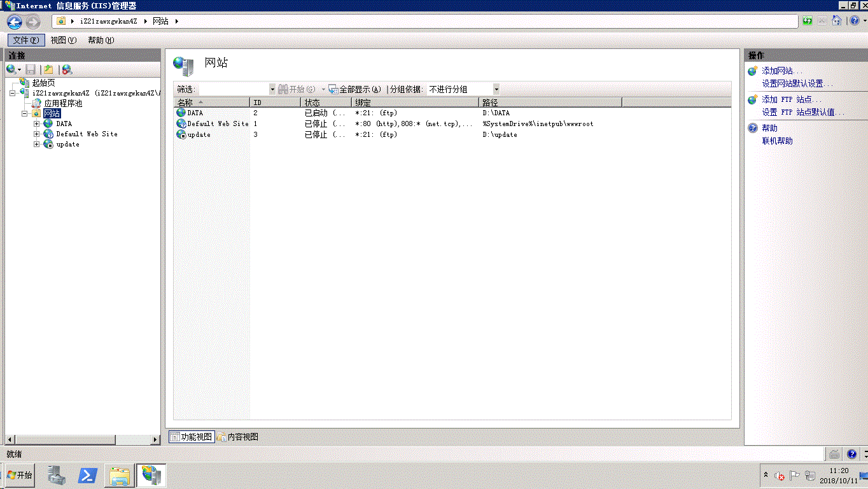Viewport: 868px width, 489px height.
Task: Click the DATA globe icon in the tree
Action: coord(48,124)
